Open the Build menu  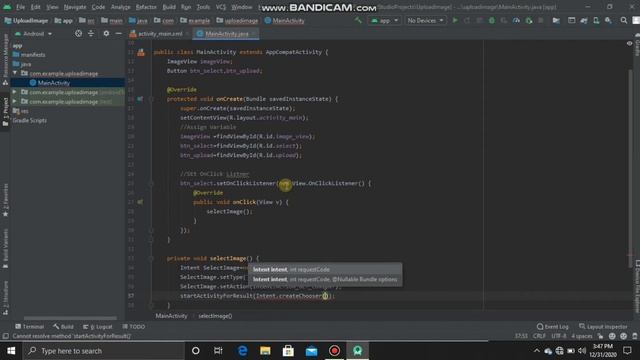pyautogui.click(x=169, y=7)
